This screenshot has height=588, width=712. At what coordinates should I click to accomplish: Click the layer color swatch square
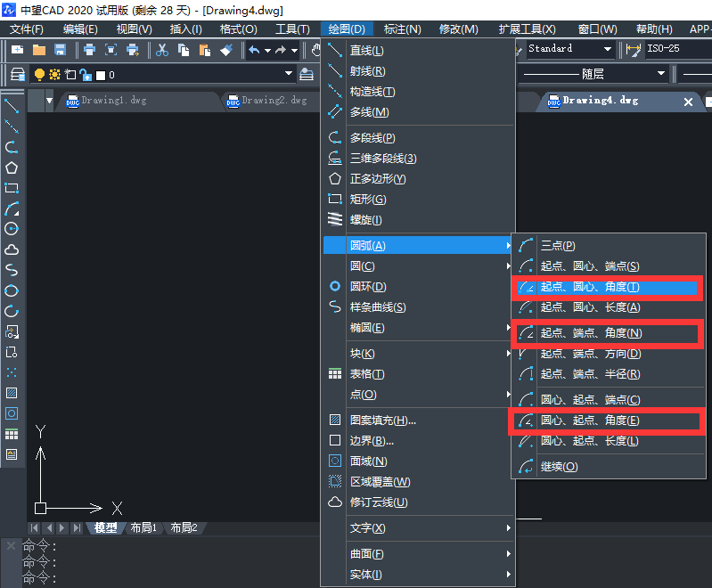100,75
